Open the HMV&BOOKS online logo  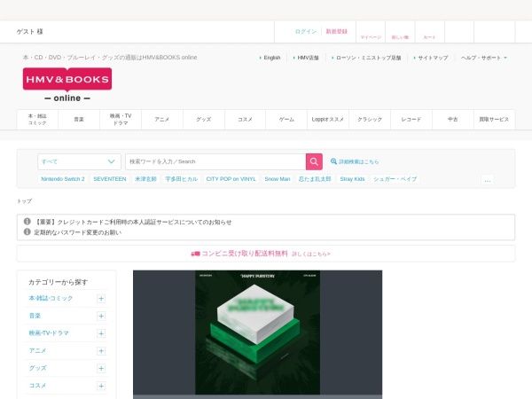click(67, 85)
